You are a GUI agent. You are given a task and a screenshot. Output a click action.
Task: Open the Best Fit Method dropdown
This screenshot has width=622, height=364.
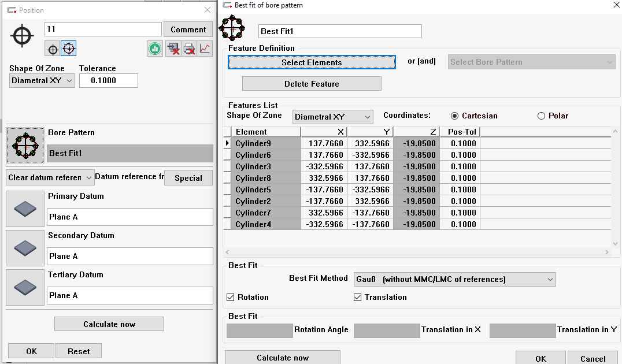click(454, 280)
